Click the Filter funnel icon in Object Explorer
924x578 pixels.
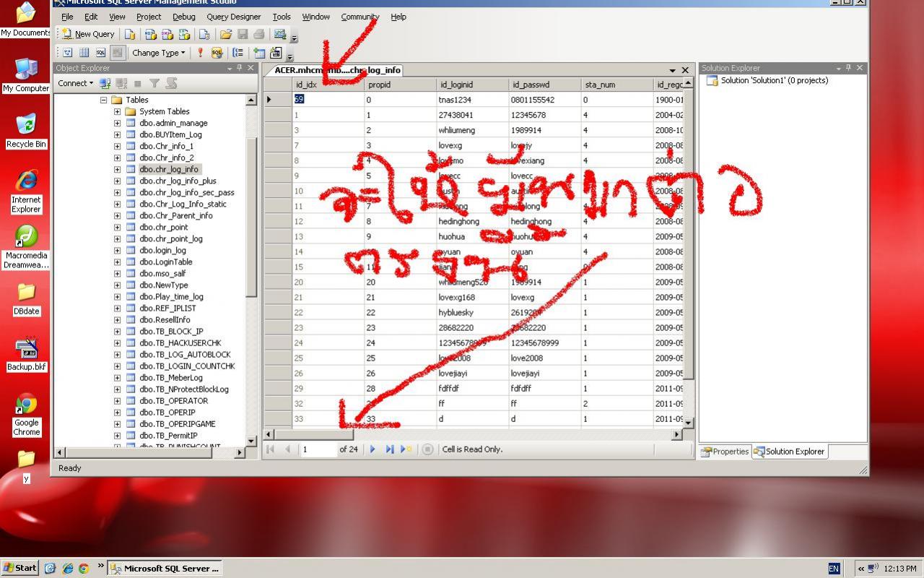coord(154,83)
